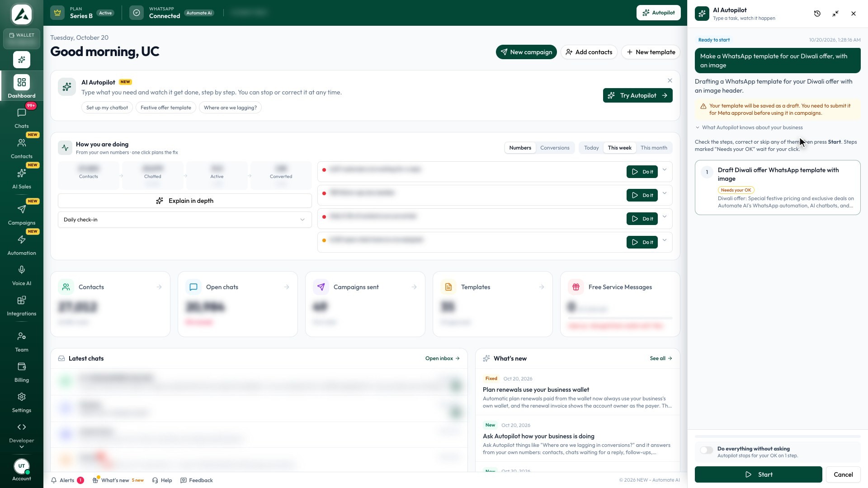Click the Festive offer template suggestion
868x488 pixels.
[165, 108]
